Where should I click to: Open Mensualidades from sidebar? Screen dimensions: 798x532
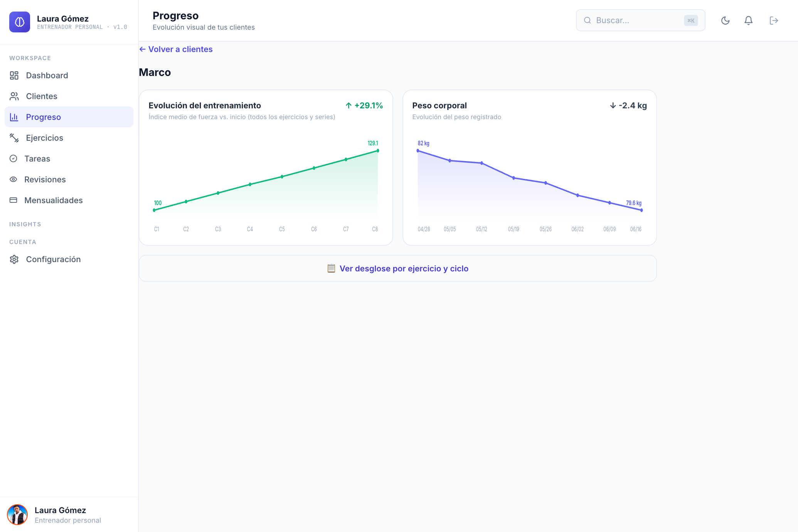point(69,200)
